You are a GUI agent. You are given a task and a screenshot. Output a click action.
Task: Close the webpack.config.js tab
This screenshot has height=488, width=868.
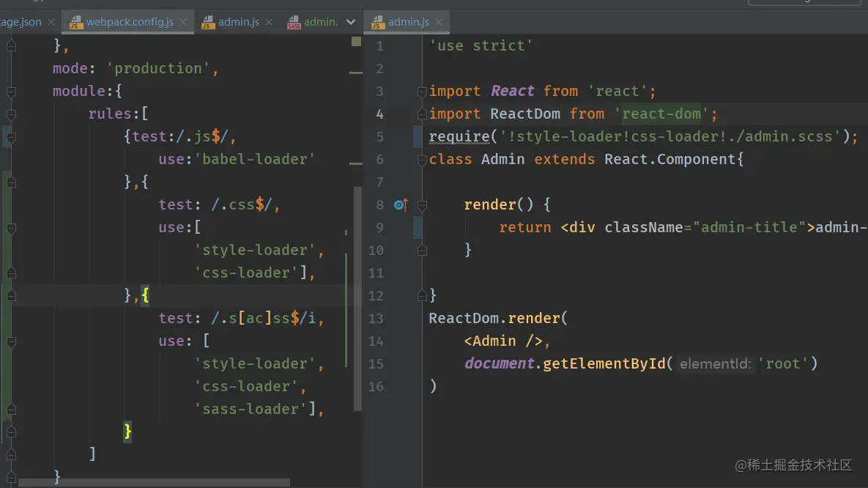point(183,22)
